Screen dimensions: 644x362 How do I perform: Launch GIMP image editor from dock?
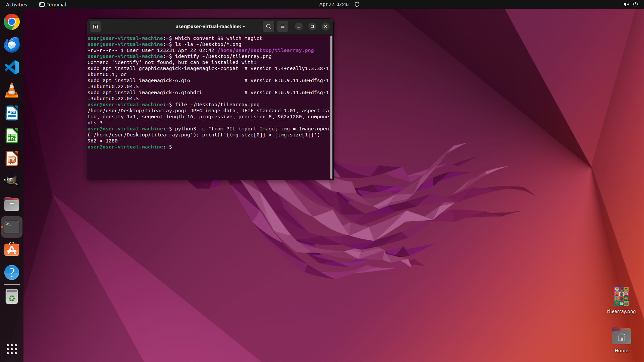12,181
